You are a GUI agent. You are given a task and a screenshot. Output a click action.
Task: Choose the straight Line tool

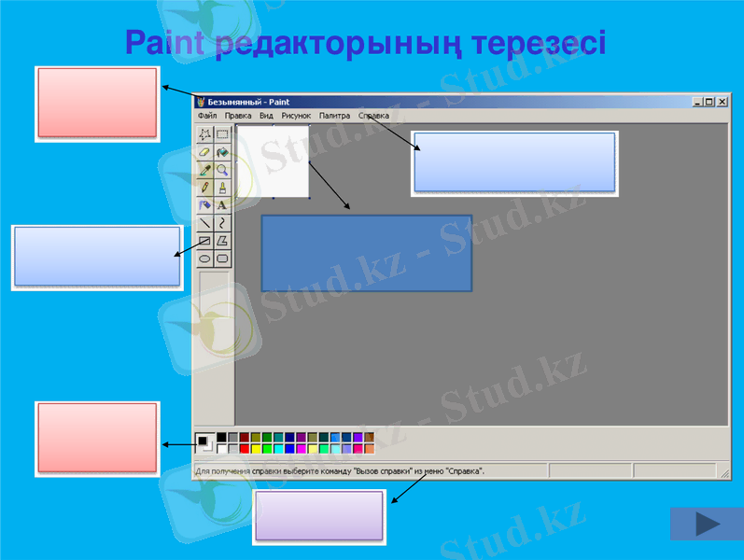click(x=205, y=223)
